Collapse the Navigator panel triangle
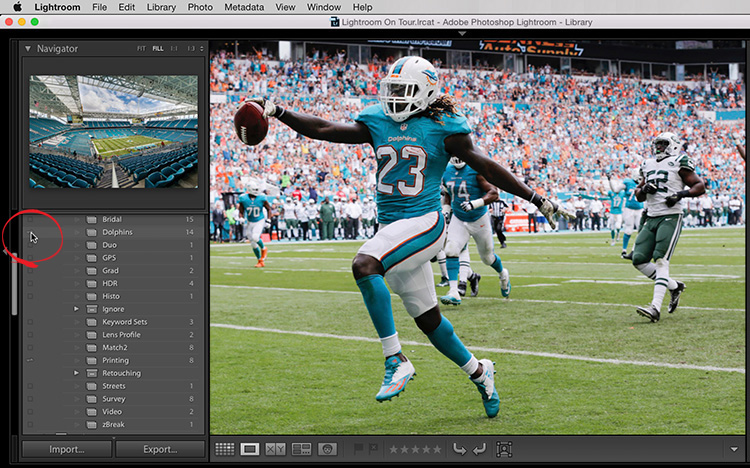 (x=28, y=49)
